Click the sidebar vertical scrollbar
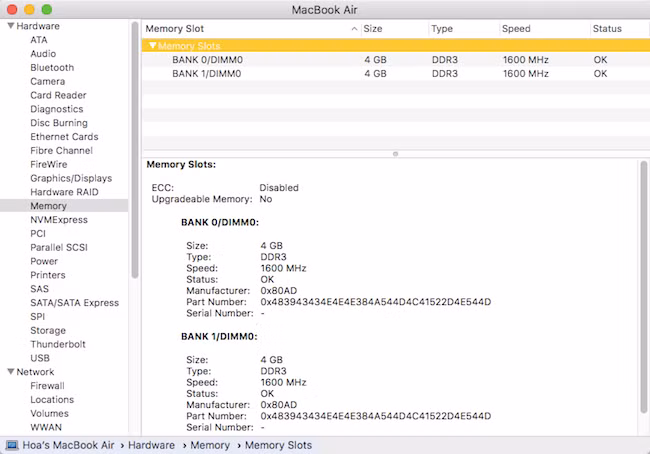 [135, 150]
